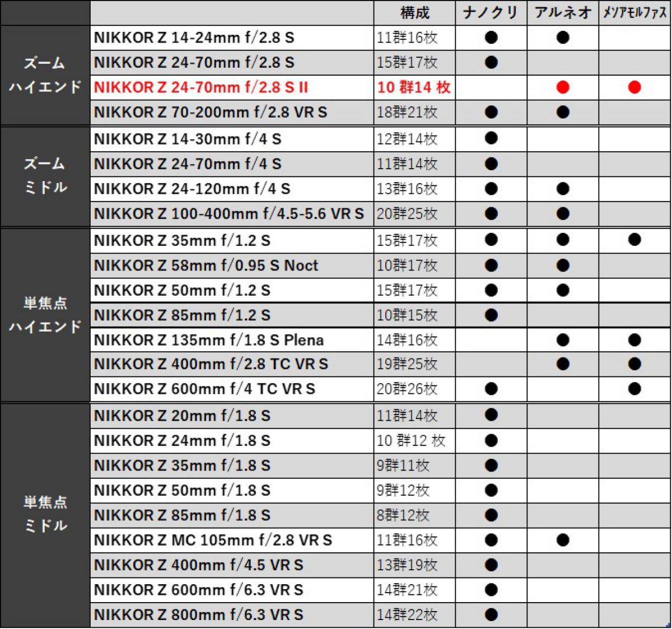The width and height of the screenshot is (672, 629).
Task: Click the 9群11枚 composition cell
Action: 414,465
